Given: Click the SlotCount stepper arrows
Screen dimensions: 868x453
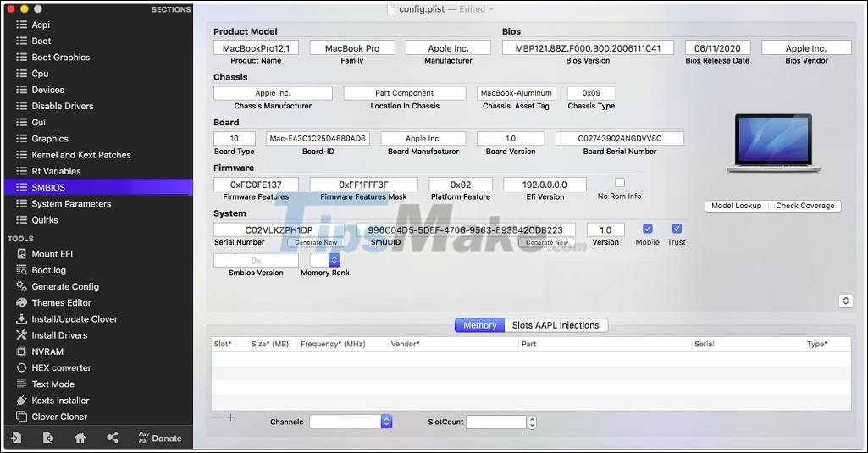Looking at the screenshot, I should (x=532, y=422).
